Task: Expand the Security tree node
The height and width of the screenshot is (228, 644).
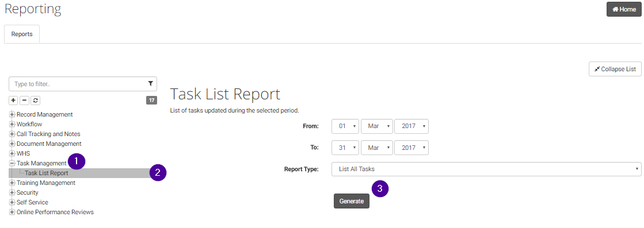Action: (x=12, y=192)
